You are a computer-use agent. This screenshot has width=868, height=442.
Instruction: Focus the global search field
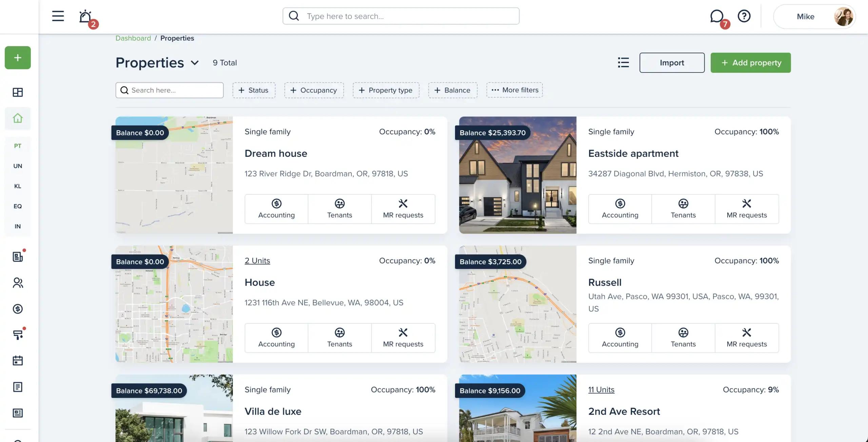pos(401,16)
